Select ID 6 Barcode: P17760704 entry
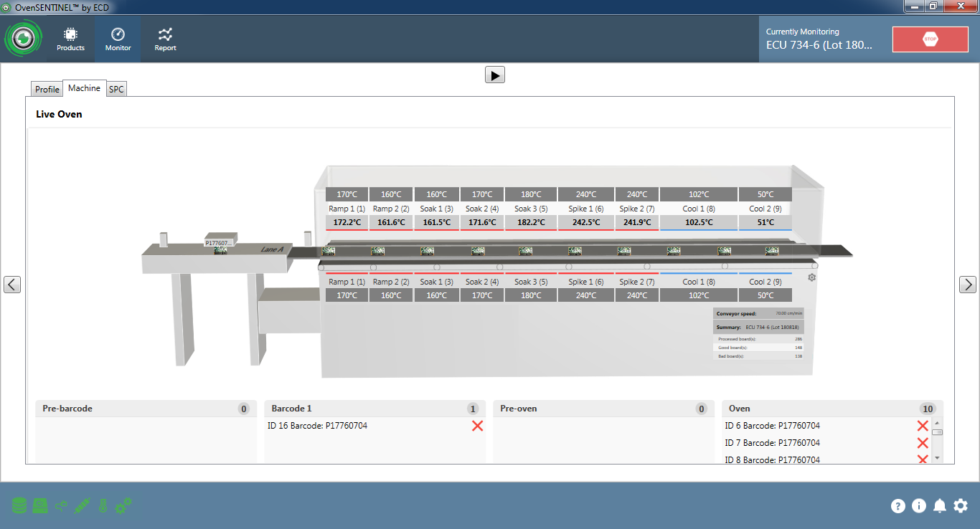Screen dimensions: 980x529 coord(772,426)
